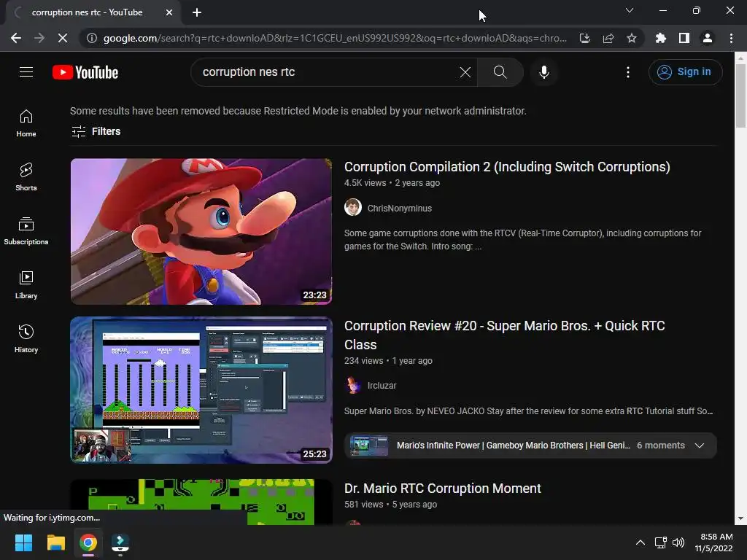Open a new browser tab
Screen dimensions: 747x560
[197, 13]
